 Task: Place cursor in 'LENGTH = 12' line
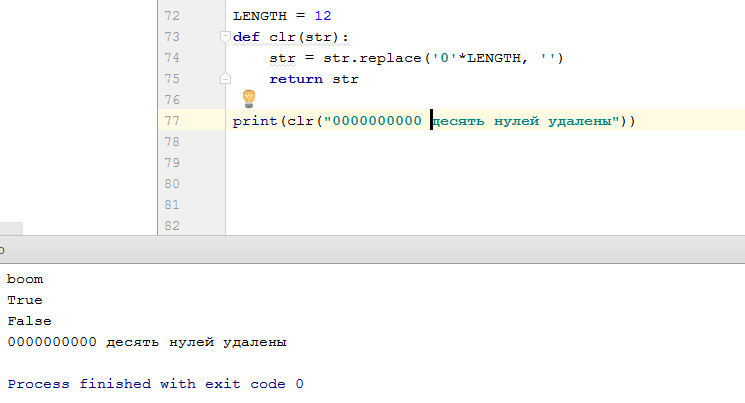click(x=282, y=16)
